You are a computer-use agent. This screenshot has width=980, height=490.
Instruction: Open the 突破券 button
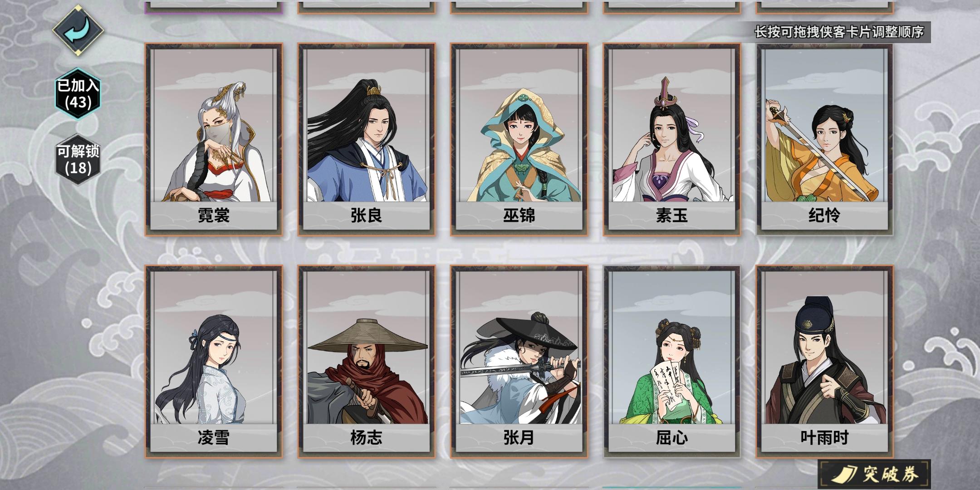874,474
